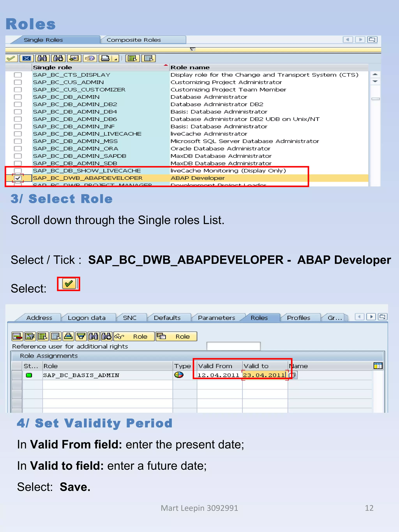Click the Find Next binoculars-plus icon in role list toolbar
This screenshot has height=532, width=399.
[x=58, y=58]
